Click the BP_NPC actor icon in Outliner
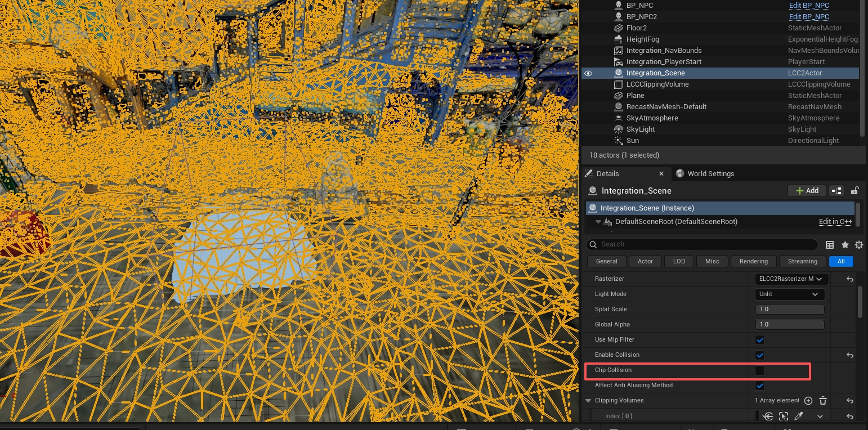868x430 pixels. pos(618,6)
